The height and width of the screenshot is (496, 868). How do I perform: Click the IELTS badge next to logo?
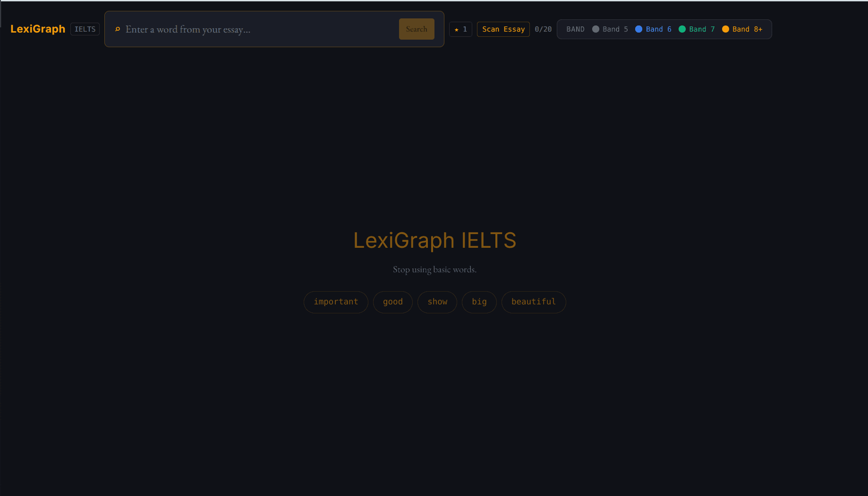click(x=85, y=29)
